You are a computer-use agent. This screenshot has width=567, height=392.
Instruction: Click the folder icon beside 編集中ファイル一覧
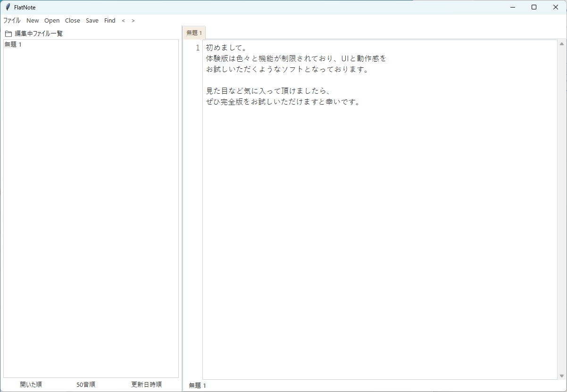coord(8,34)
